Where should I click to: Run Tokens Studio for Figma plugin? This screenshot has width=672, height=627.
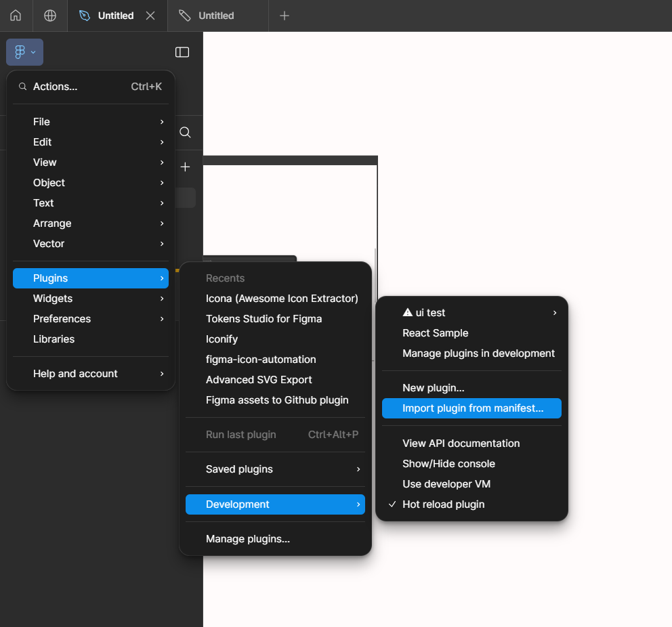pos(275,319)
